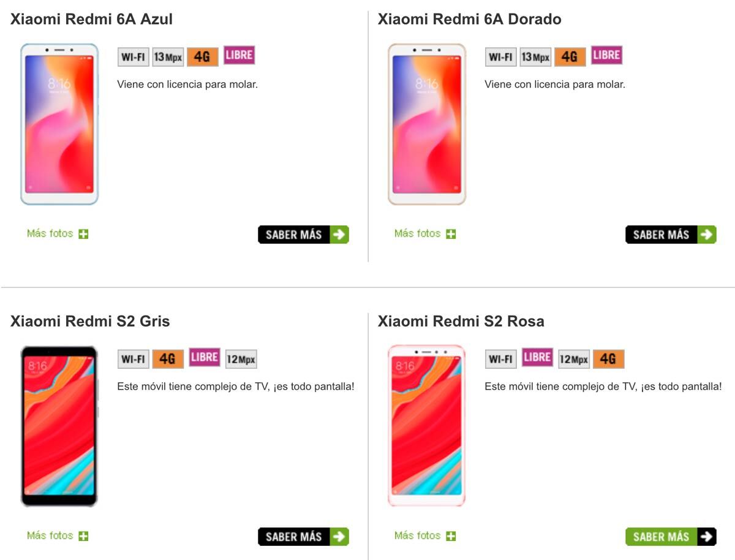The width and height of the screenshot is (735, 560).
Task: Click LIBRE badge on Redmi S2 Rosa
Action: tap(537, 357)
